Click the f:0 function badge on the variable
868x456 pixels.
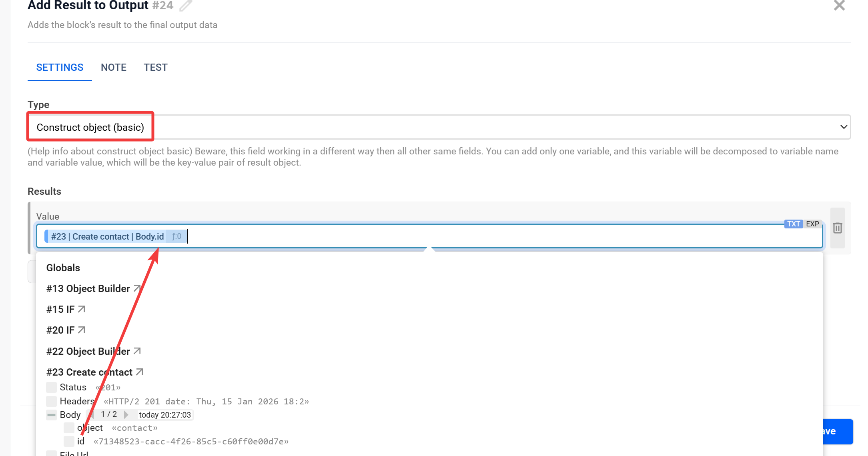(x=176, y=236)
